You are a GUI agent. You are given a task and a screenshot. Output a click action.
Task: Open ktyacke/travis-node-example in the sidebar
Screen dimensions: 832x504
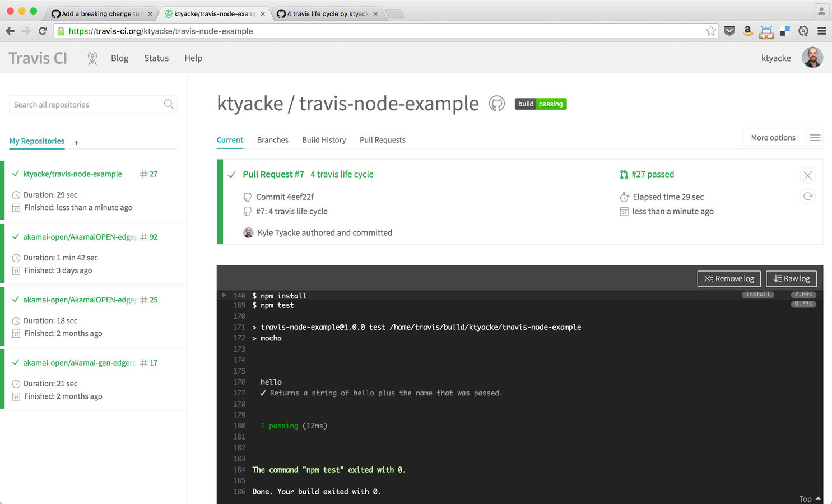click(72, 174)
